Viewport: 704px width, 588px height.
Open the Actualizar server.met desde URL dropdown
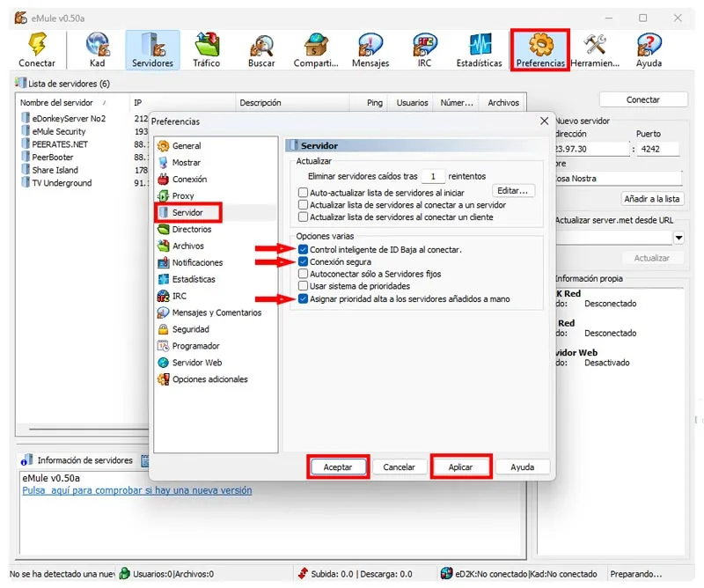678,237
